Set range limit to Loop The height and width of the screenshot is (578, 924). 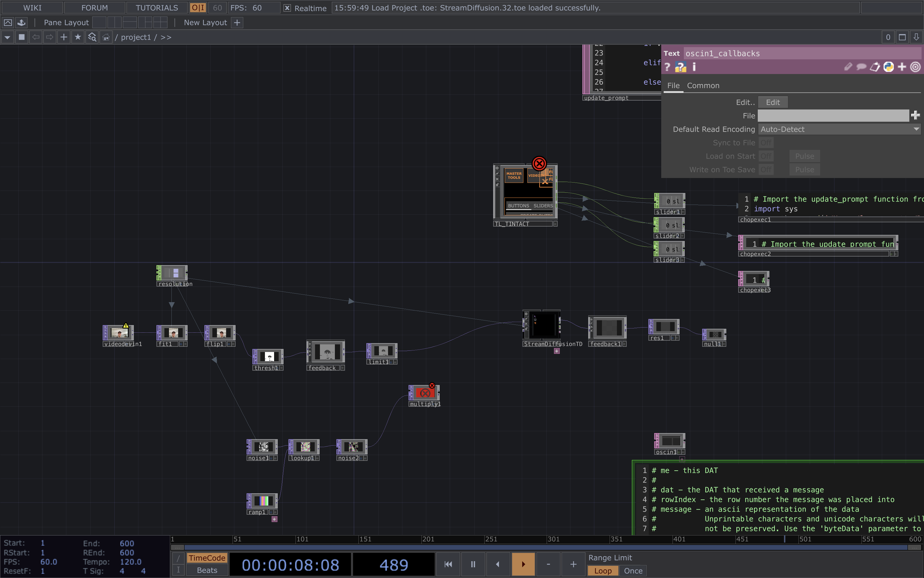click(603, 571)
